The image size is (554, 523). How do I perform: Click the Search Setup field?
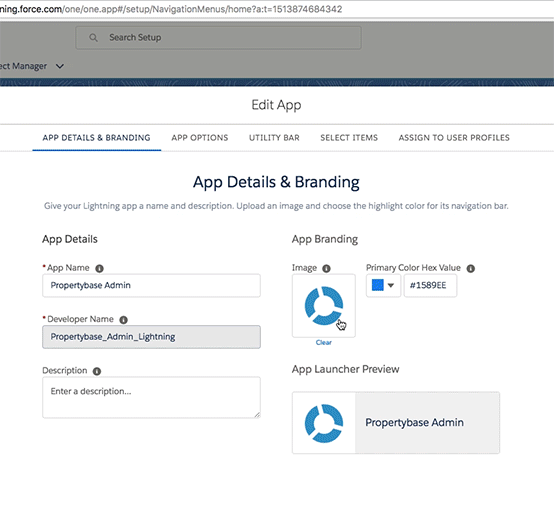point(218,37)
